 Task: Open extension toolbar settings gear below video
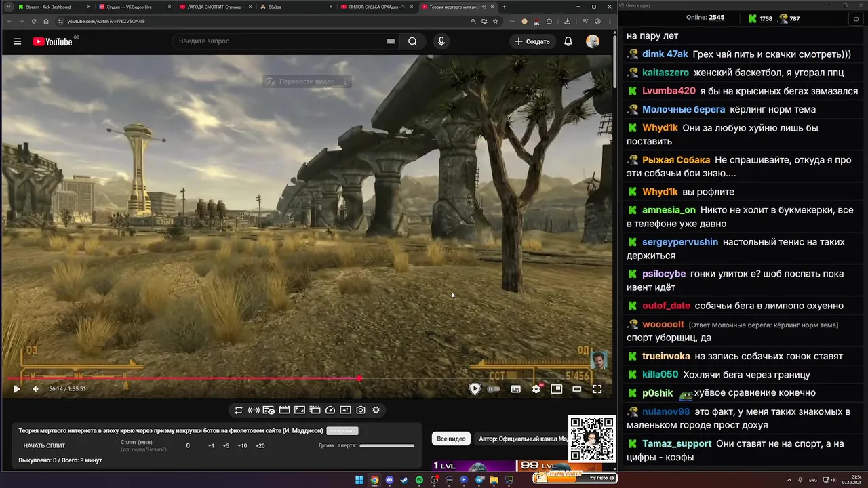(x=376, y=410)
